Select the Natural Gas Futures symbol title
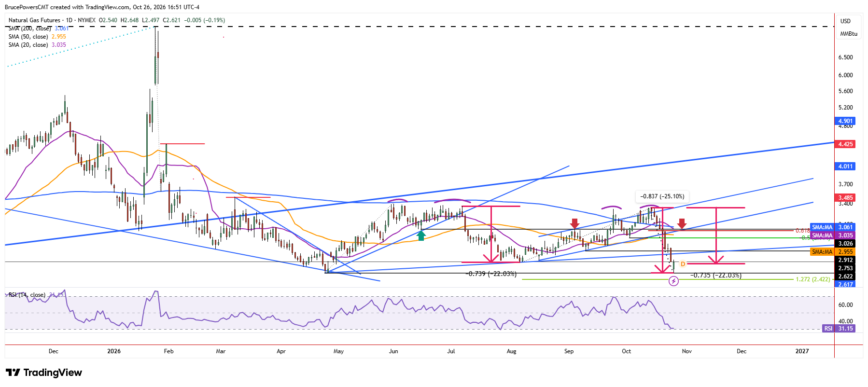The height and width of the screenshot is (387, 868). click(x=34, y=20)
